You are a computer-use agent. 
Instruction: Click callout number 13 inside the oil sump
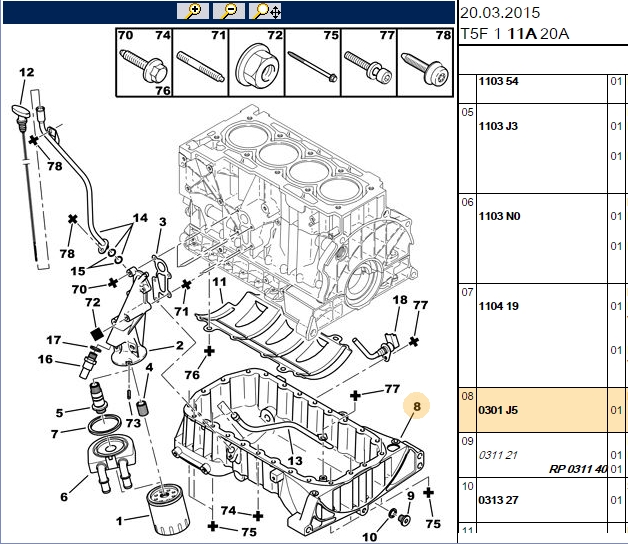pyautogui.click(x=295, y=461)
